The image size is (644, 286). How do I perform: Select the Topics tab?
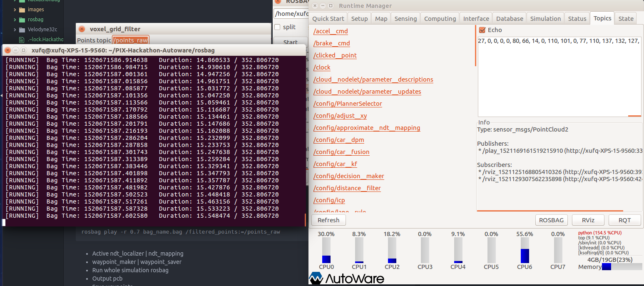tap(602, 18)
